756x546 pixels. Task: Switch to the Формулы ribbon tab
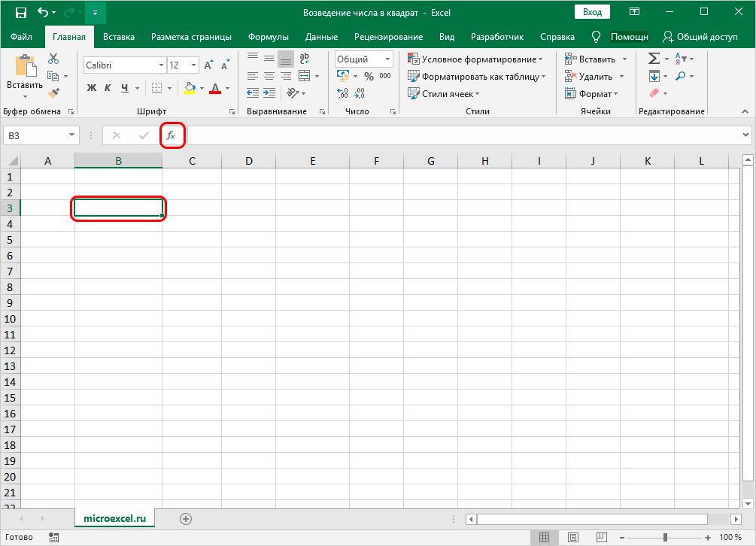coord(268,36)
